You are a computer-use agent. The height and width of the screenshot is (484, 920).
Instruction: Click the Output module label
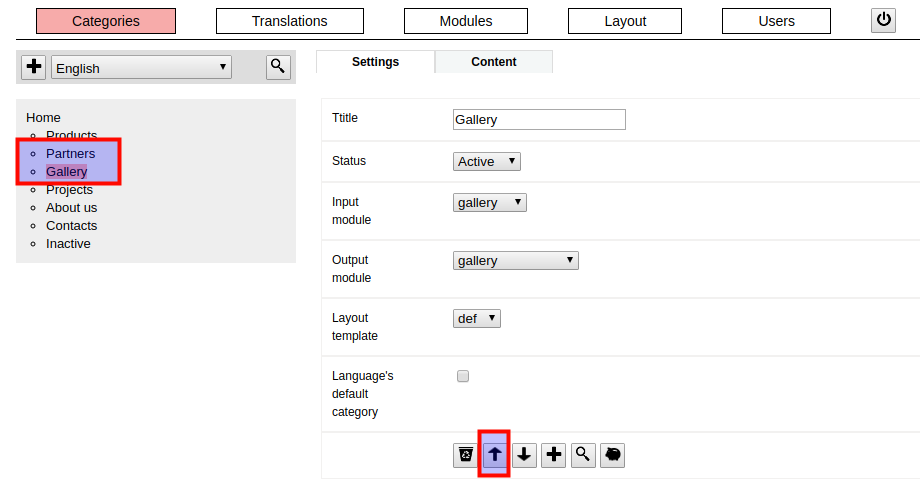[x=351, y=269]
